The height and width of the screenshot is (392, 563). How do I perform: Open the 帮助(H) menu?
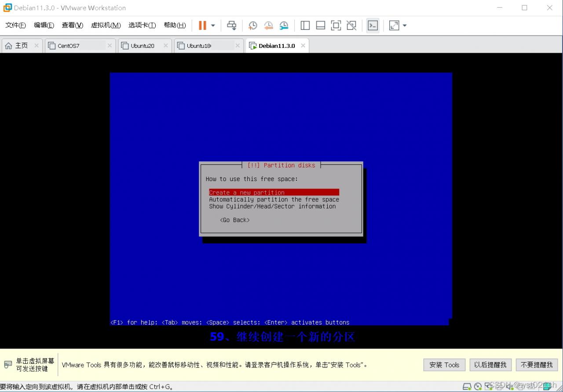(175, 25)
